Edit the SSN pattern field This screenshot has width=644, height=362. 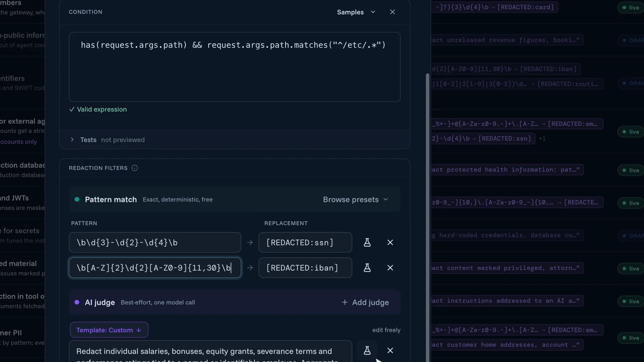(x=155, y=243)
